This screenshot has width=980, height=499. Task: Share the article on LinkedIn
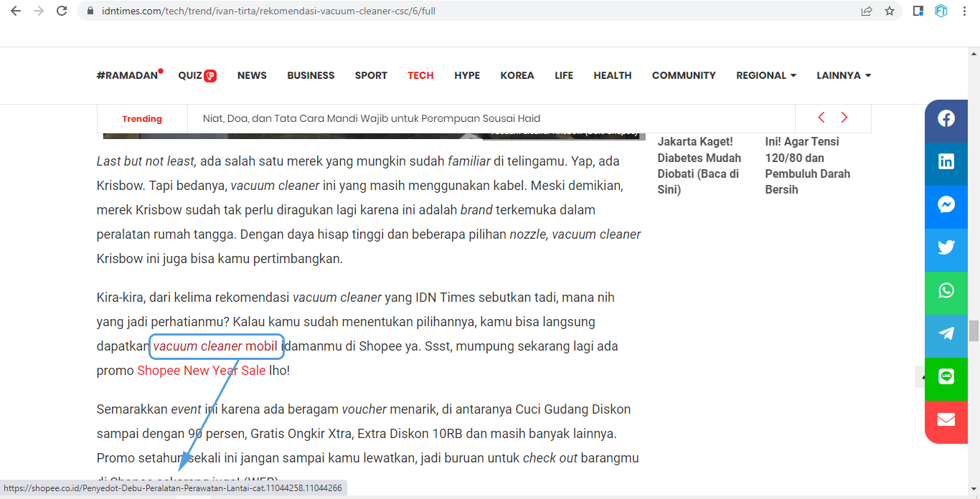[x=946, y=162]
